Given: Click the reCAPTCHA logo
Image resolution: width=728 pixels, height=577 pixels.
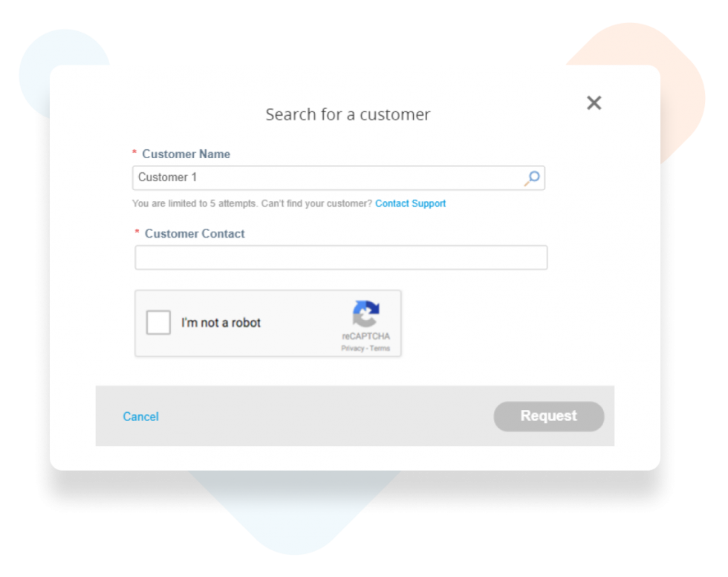Looking at the screenshot, I should (x=365, y=313).
